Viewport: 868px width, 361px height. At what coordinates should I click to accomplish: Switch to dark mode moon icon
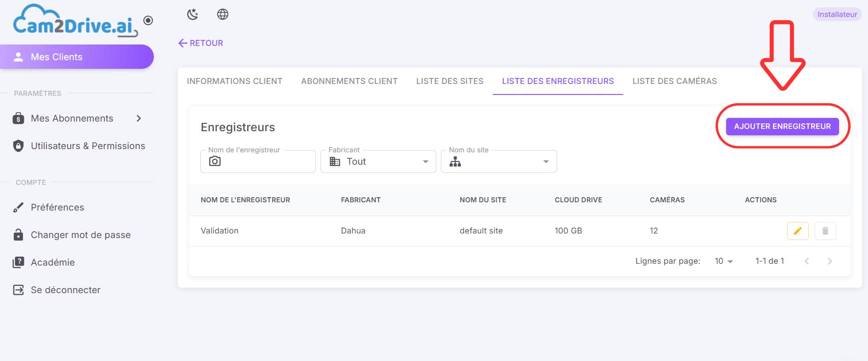pyautogui.click(x=193, y=14)
